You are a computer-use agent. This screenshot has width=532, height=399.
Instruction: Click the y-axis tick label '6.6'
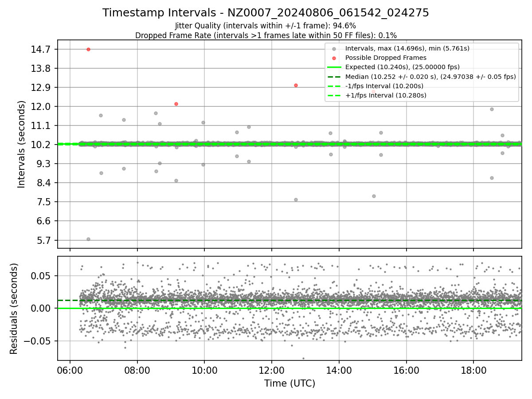click(x=43, y=221)
